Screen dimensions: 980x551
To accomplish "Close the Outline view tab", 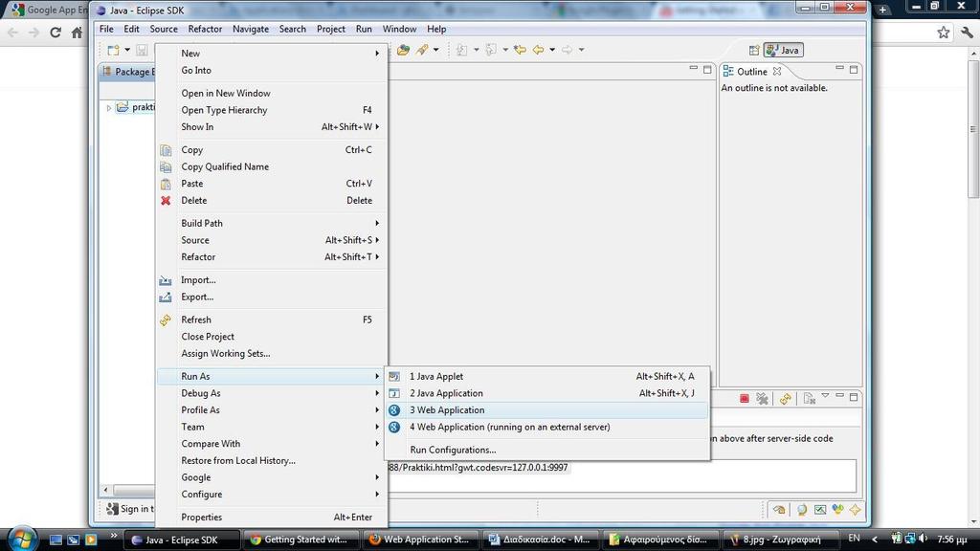I will pyautogui.click(x=777, y=72).
